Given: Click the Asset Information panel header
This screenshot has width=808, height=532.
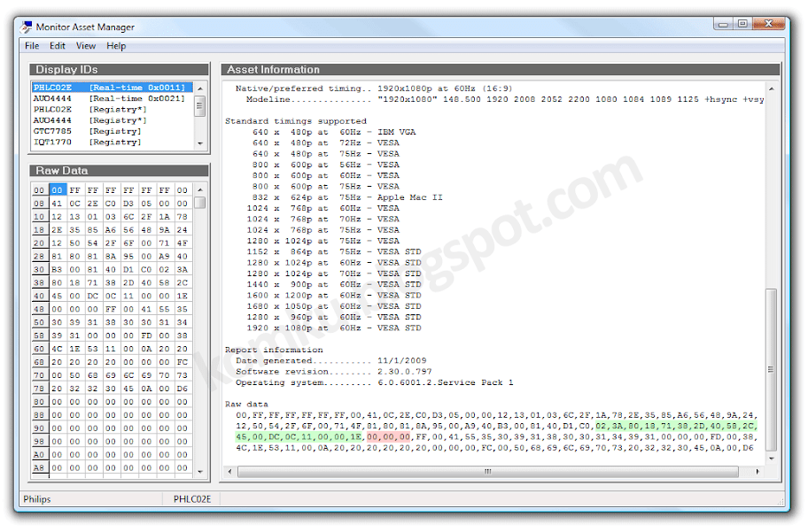Looking at the screenshot, I should pos(501,69).
